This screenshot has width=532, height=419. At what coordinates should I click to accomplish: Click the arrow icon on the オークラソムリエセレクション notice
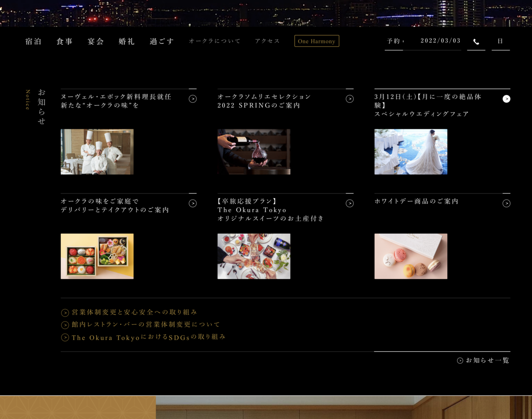click(350, 99)
